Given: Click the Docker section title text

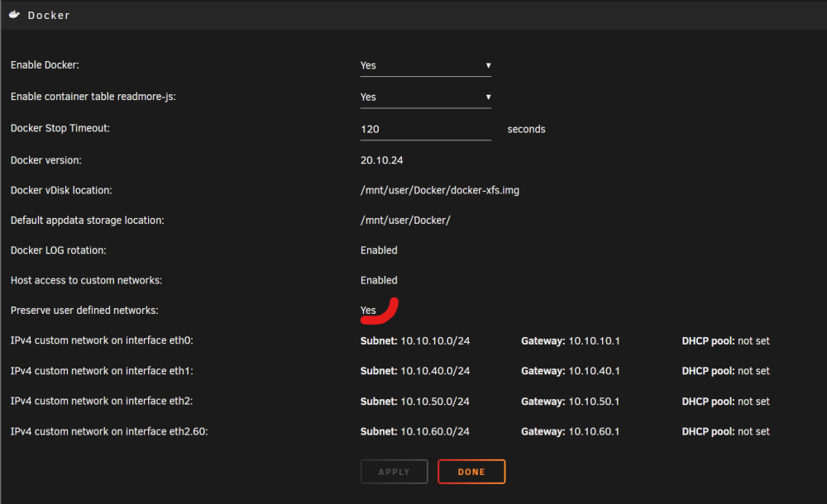Looking at the screenshot, I should point(49,16).
